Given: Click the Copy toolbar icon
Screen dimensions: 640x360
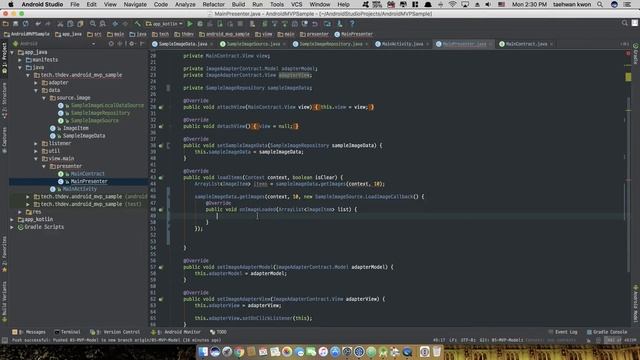Looking at the screenshot, I should 70,24.
